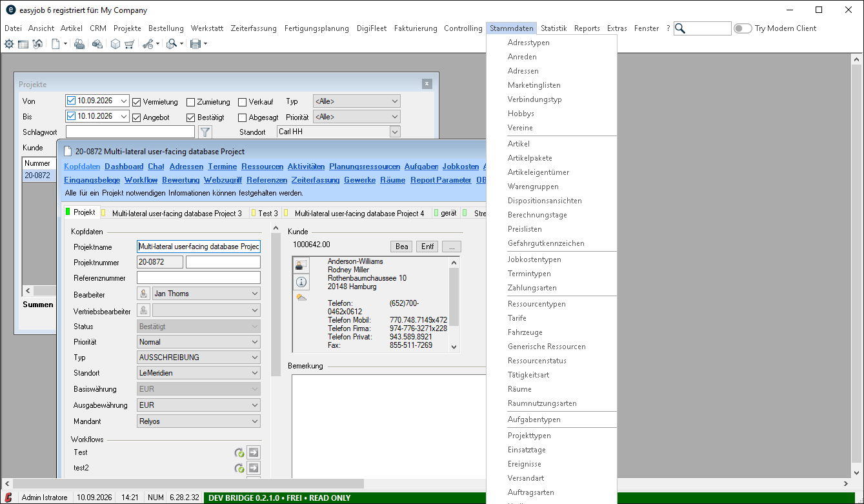Click the person icon next to Bearbeiter

pyautogui.click(x=145, y=294)
